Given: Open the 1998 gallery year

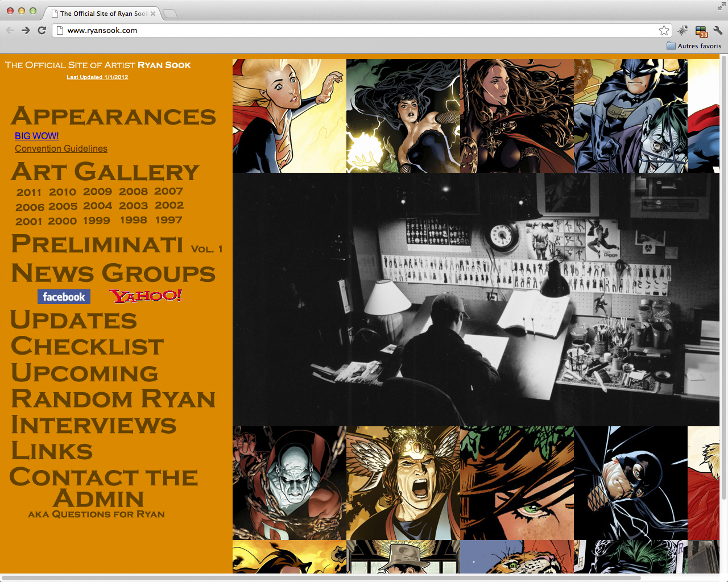Looking at the screenshot, I should pos(133,220).
